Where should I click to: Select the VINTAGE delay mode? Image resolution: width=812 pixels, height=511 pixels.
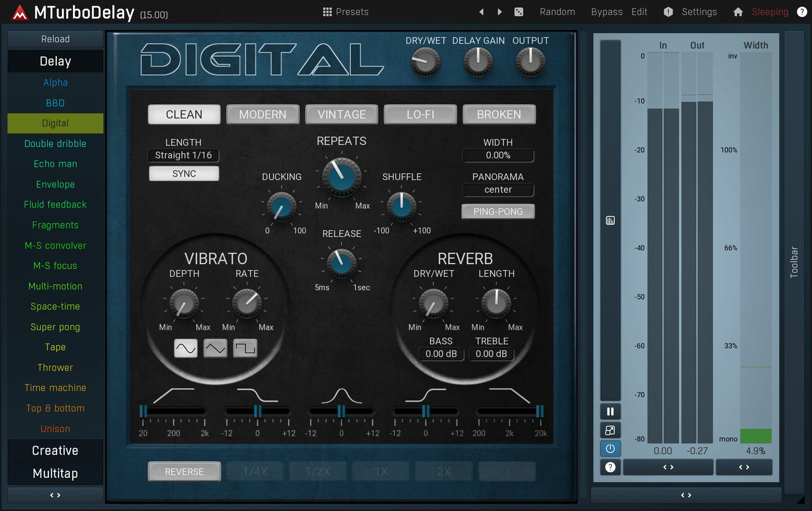pos(341,114)
